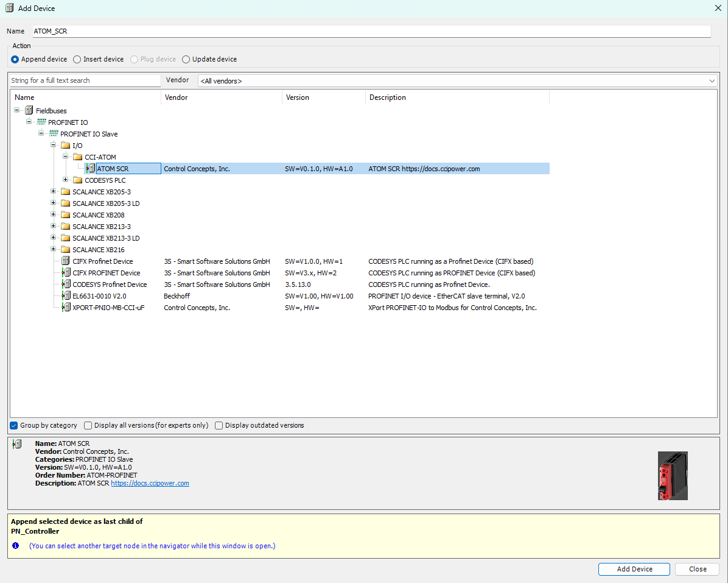Image resolution: width=728 pixels, height=583 pixels.
Task: Click the CIFX PROFINET Device icon
Action: tap(66, 272)
